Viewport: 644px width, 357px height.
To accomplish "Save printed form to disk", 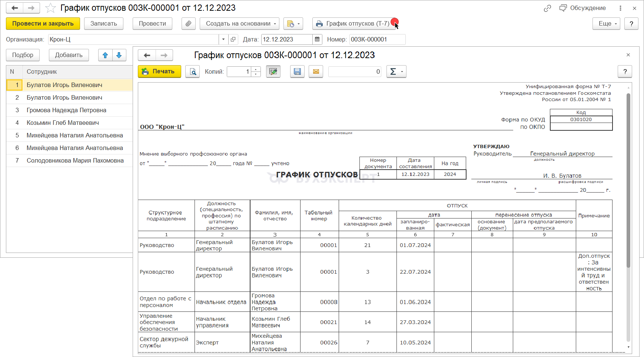I will pyautogui.click(x=297, y=71).
